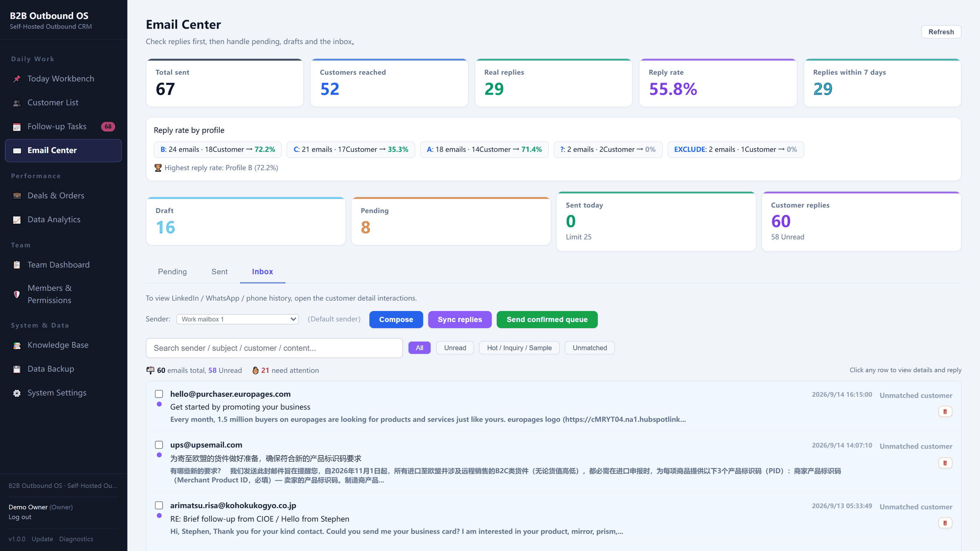Click Send confirmed queue
The width and height of the screenshot is (980, 551).
click(x=547, y=320)
